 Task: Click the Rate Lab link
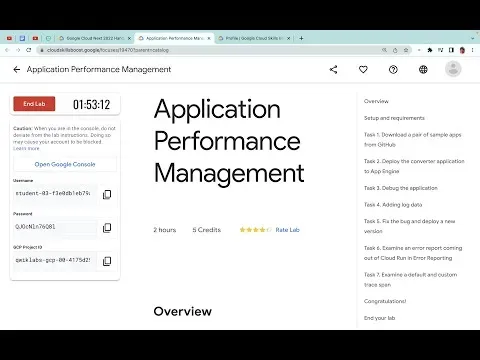point(287,230)
